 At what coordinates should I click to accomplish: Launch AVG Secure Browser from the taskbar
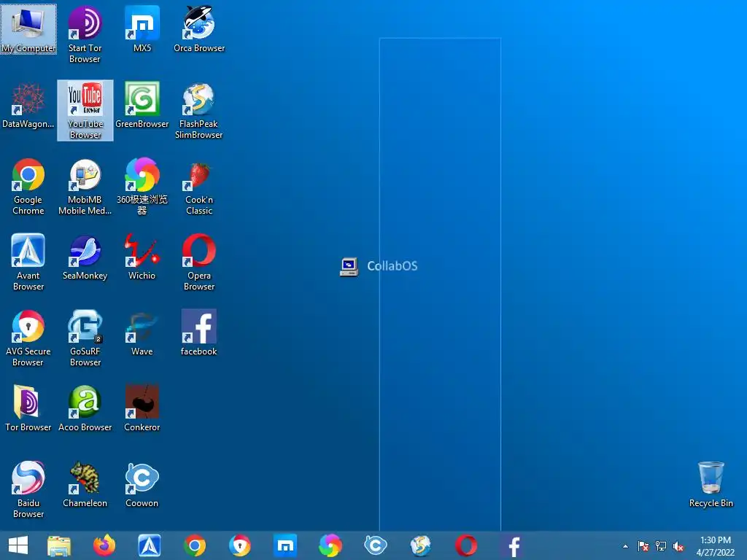[x=240, y=545]
